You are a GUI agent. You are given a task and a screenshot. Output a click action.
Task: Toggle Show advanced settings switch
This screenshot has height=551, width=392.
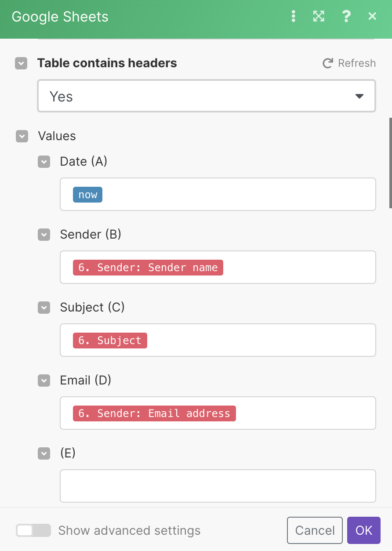point(33,530)
